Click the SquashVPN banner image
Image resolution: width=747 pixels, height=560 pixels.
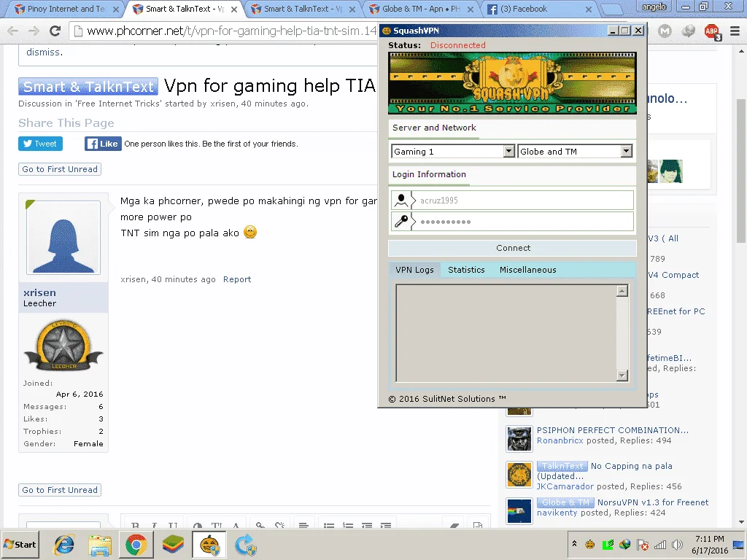[512, 83]
